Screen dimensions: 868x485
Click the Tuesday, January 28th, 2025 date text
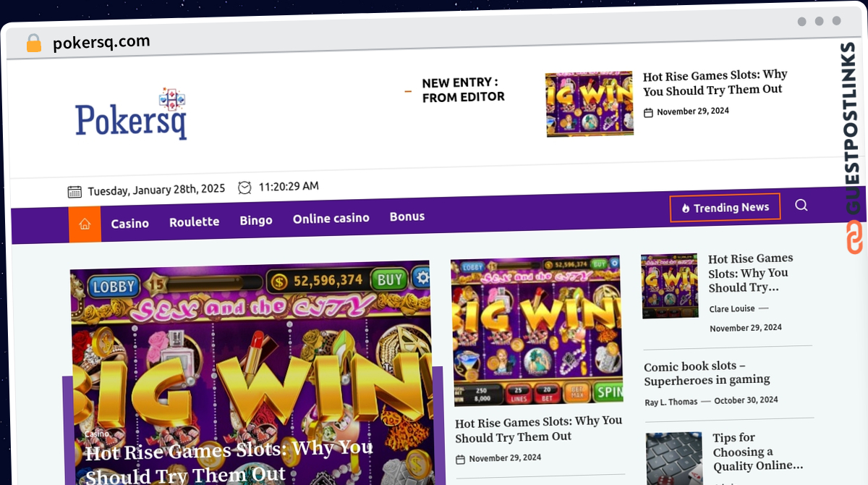(156, 190)
